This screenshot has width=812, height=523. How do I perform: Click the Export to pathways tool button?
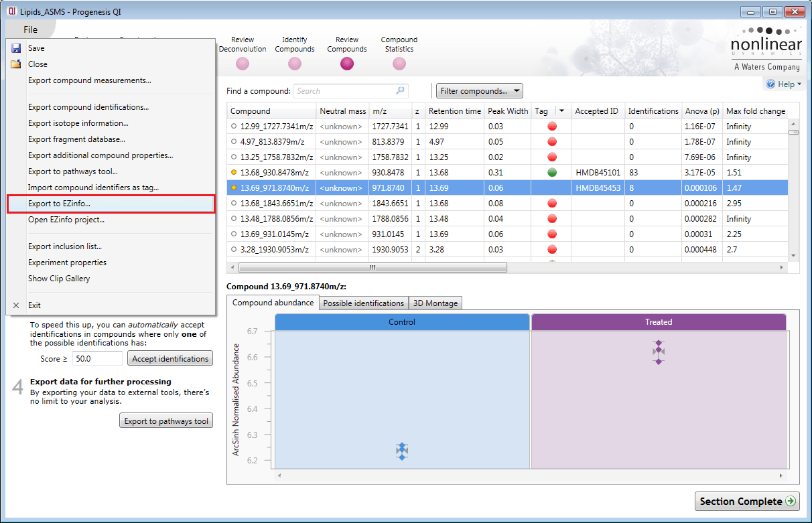[x=166, y=421]
